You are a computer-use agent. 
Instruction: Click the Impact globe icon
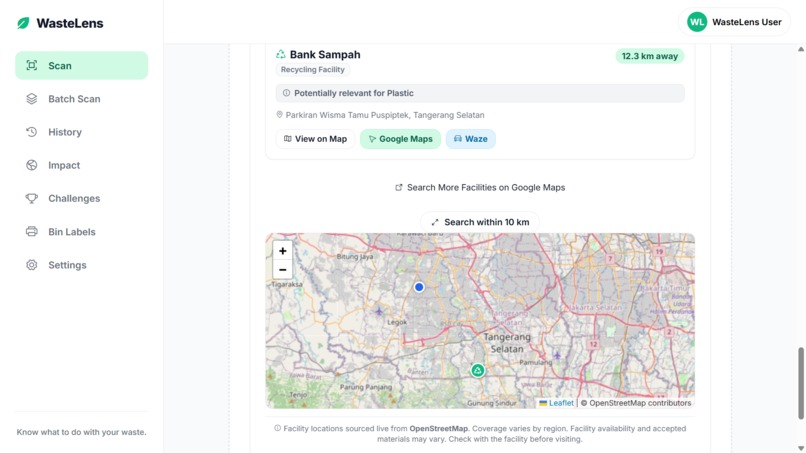click(x=32, y=165)
